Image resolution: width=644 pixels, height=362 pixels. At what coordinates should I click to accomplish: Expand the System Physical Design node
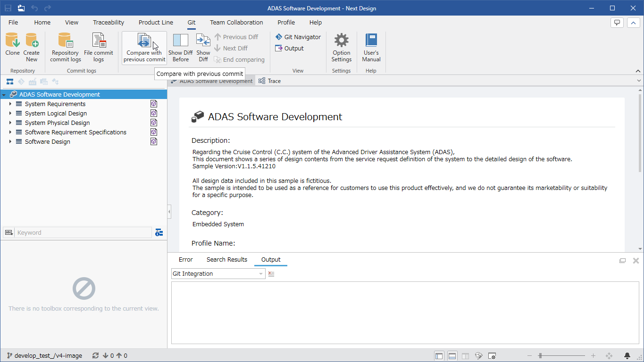tap(10, 123)
